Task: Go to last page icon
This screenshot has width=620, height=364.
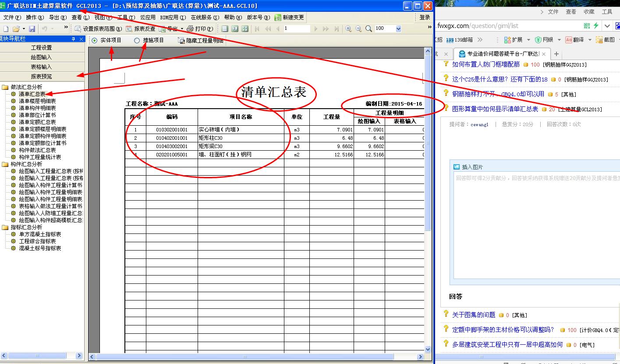Action: coord(337,28)
